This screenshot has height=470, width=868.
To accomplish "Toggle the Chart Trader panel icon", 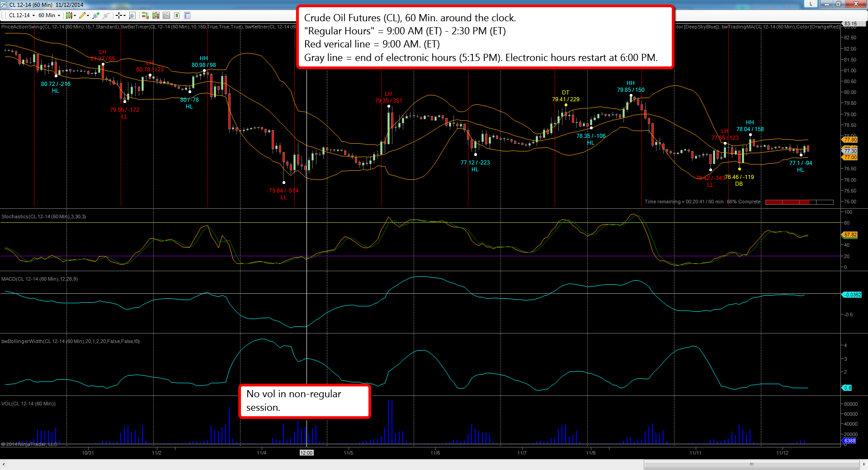I will pyautogui.click(x=145, y=15).
